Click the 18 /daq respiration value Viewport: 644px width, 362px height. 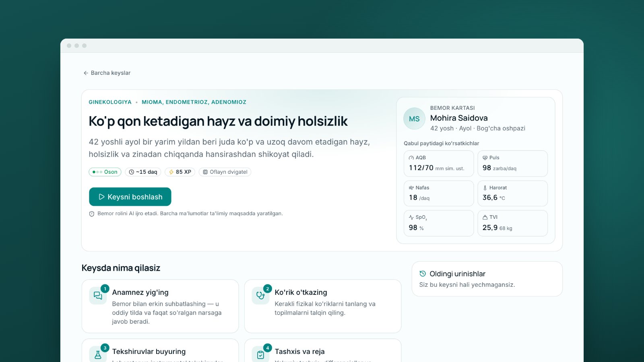pyautogui.click(x=419, y=197)
